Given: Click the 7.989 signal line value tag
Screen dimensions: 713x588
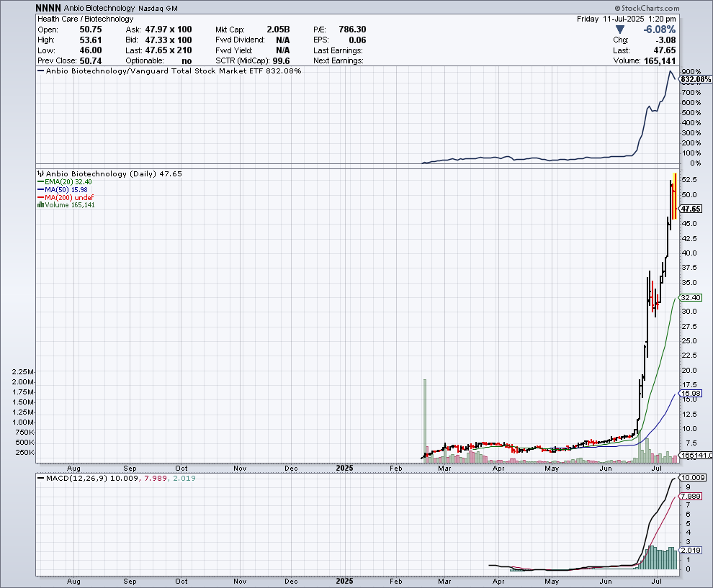Looking at the screenshot, I should (x=691, y=496).
